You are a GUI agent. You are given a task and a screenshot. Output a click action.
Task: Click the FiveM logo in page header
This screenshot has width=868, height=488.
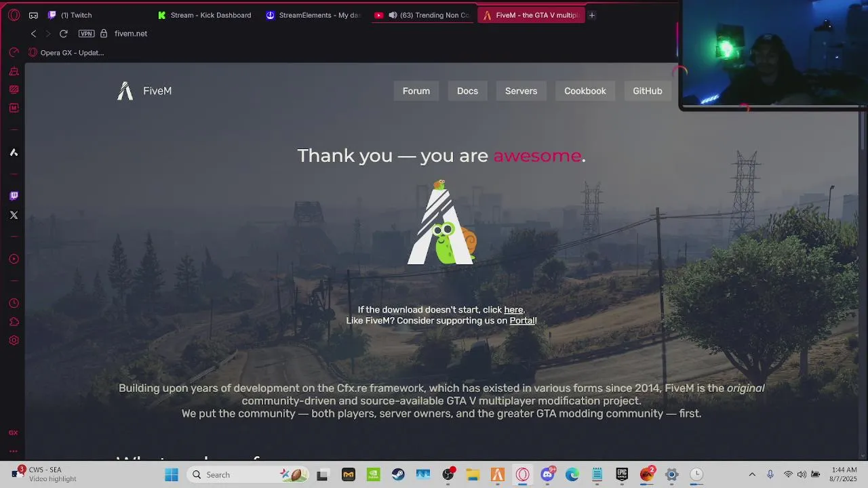[144, 91]
